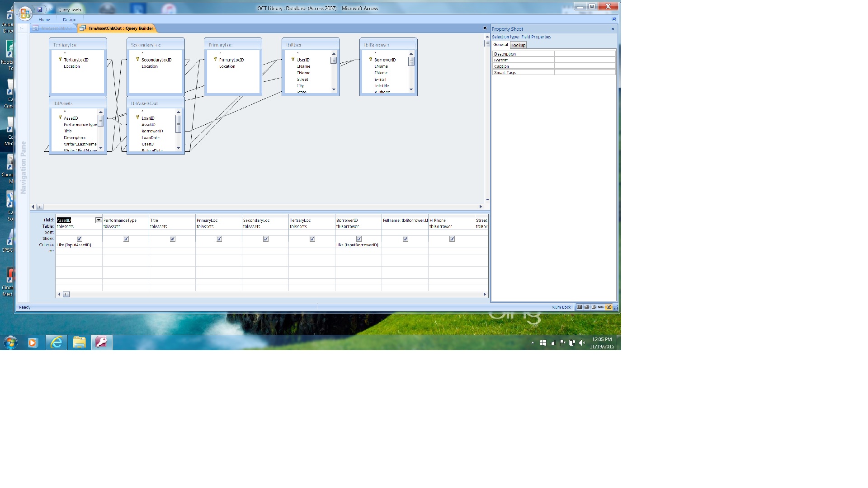
Task: Open the network signal tray icon
Action: coord(553,343)
